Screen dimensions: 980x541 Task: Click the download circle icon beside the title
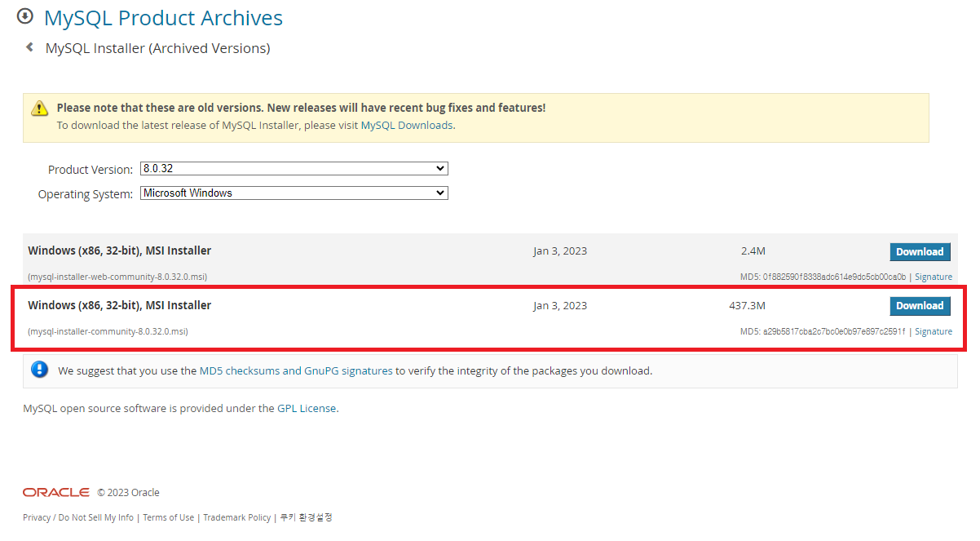click(25, 16)
